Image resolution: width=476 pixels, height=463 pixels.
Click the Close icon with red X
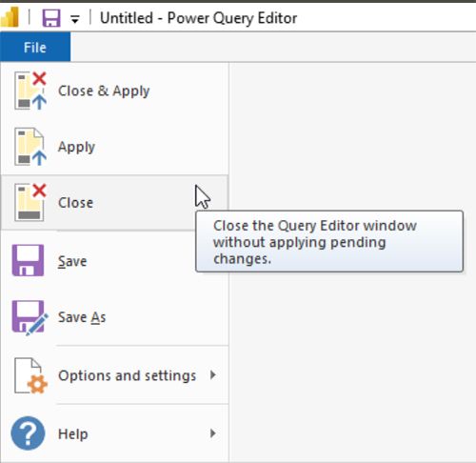30,202
